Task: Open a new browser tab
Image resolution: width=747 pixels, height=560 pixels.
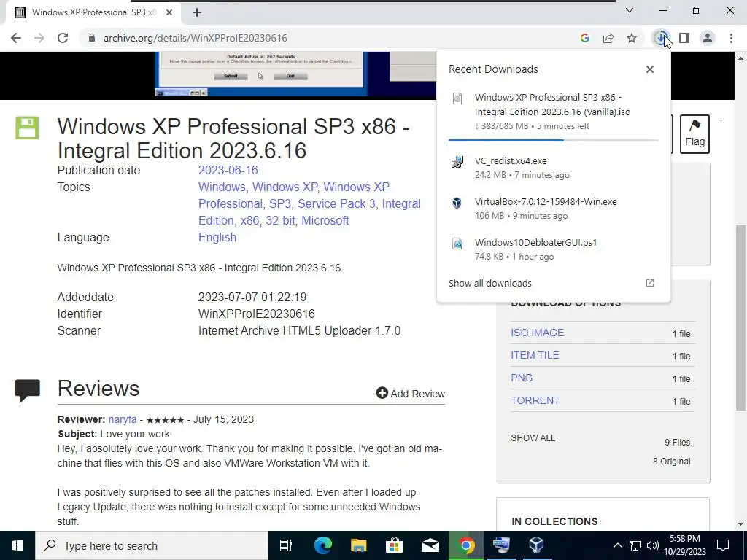Action: tap(197, 12)
